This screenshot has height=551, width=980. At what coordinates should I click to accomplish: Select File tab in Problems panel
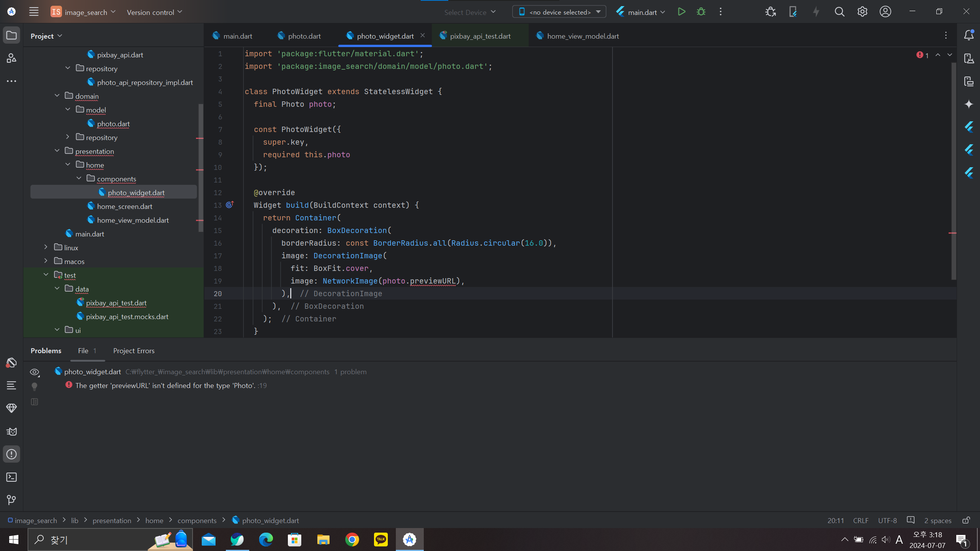pos(87,350)
